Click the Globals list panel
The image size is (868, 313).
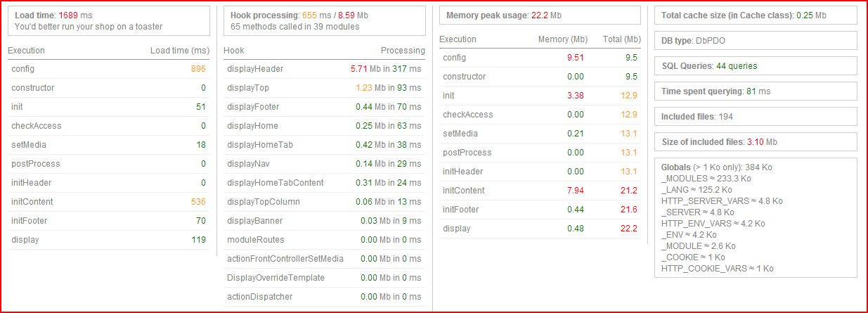[756, 218]
